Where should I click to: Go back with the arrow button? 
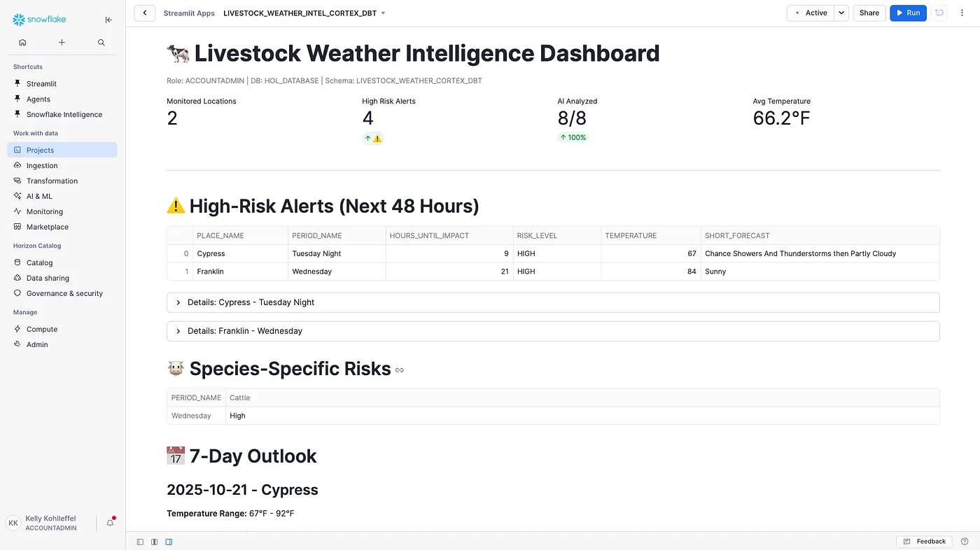click(x=145, y=13)
